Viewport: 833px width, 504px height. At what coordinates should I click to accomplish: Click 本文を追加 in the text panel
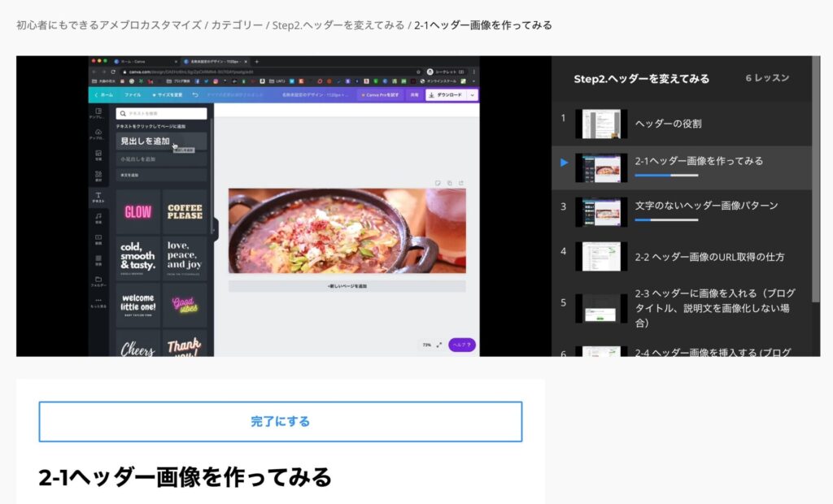tap(162, 176)
